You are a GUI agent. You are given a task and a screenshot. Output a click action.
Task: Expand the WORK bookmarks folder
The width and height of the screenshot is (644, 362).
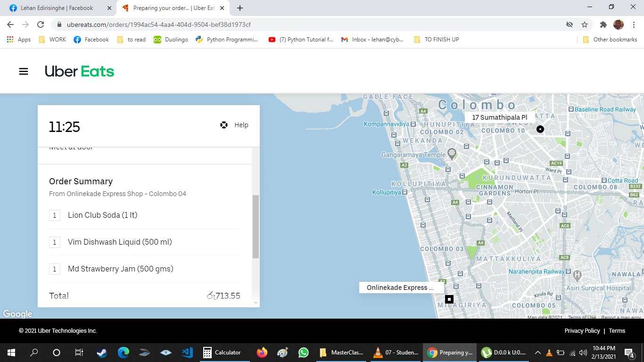point(52,40)
